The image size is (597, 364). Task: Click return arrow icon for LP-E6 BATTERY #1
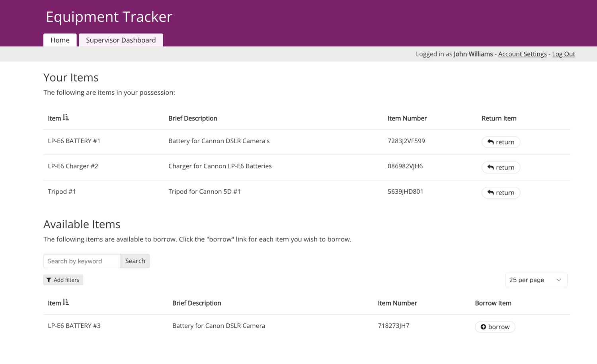point(491,142)
